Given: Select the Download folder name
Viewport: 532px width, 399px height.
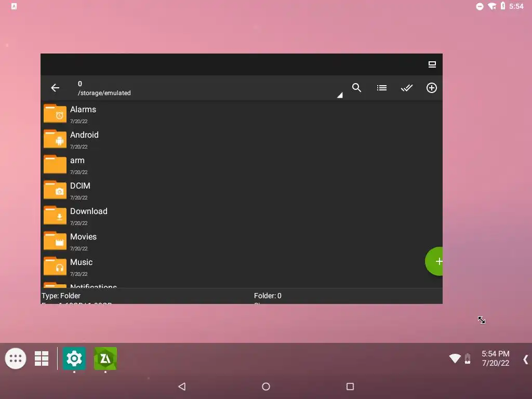Looking at the screenshot, I should pos(89,211).
